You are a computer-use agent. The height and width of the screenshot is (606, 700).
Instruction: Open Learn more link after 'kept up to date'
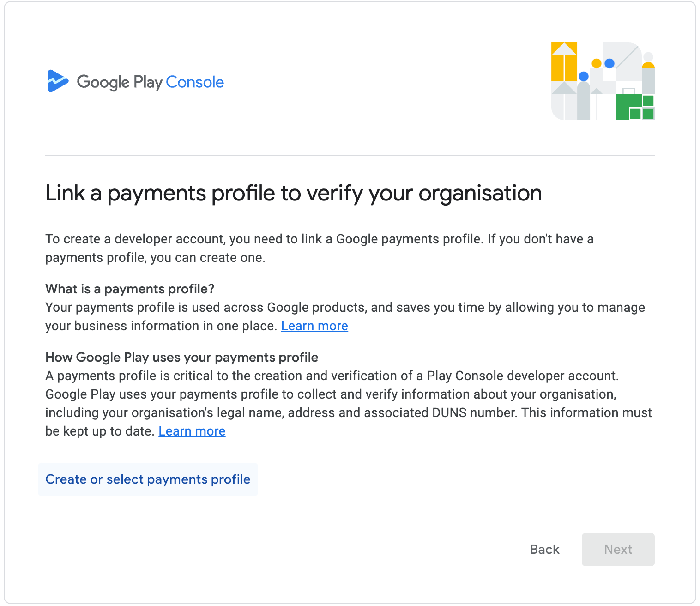[x=192, y=431]
